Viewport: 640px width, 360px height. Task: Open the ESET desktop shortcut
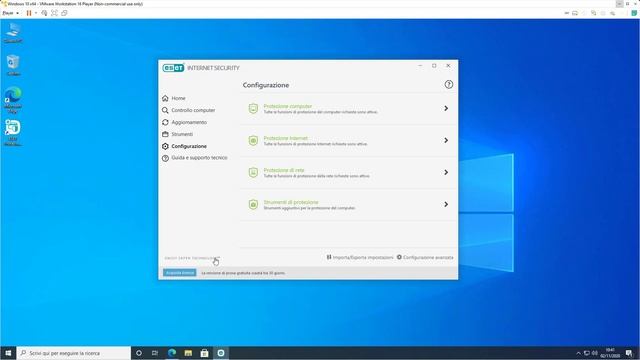13,133
